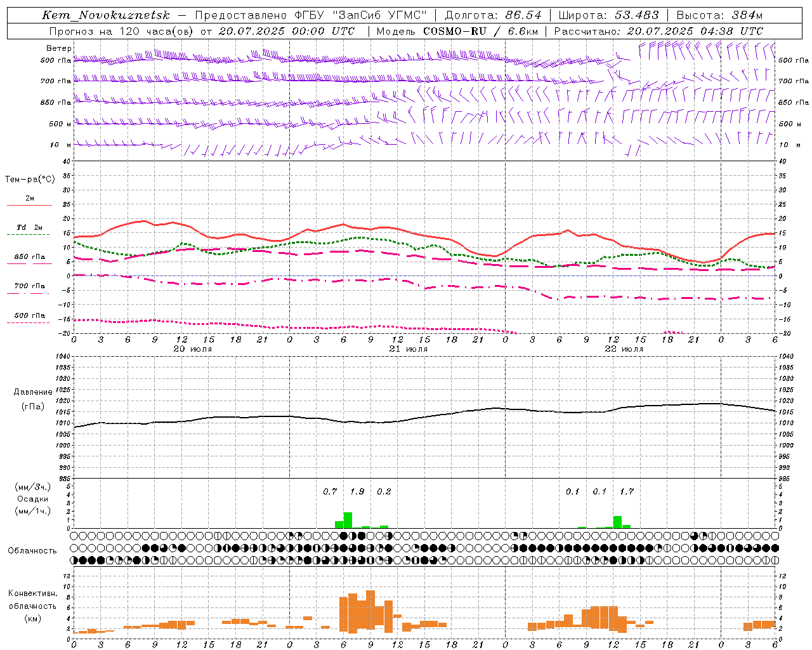Click the Высота: 384м value
812x650 pixels.
pos(719,15)
